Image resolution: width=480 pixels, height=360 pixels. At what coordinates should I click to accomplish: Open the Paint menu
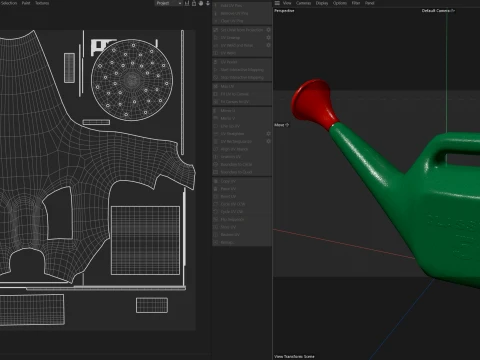click(x=26, y=3)
